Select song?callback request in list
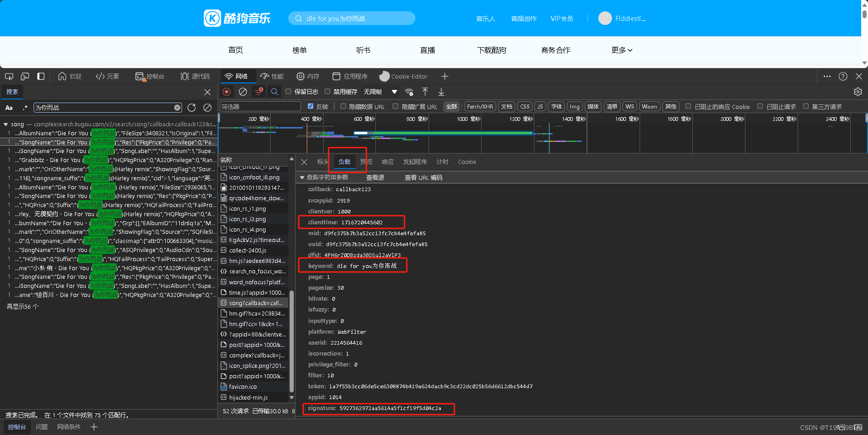 (x=254, y=303)
